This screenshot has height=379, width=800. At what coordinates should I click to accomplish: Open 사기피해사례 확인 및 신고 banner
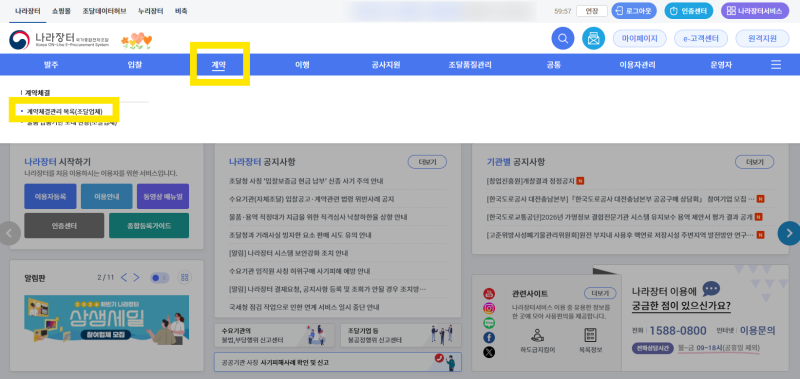338,362
